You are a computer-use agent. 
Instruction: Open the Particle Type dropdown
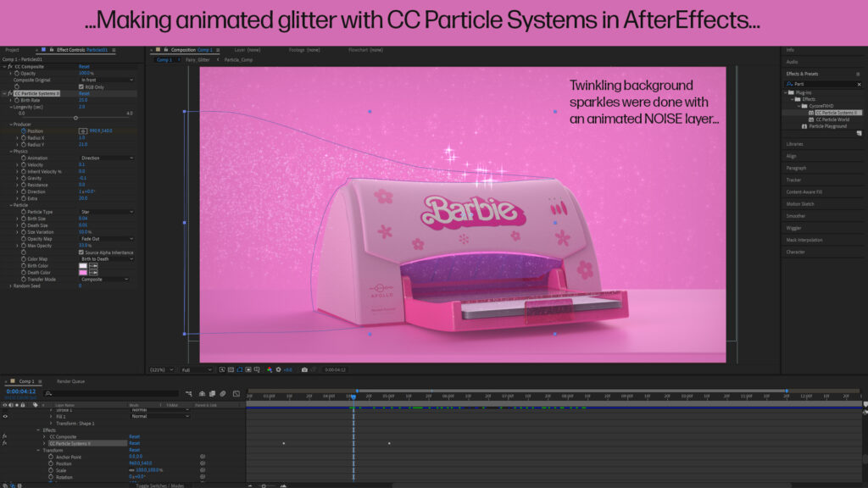pos(106,212)
